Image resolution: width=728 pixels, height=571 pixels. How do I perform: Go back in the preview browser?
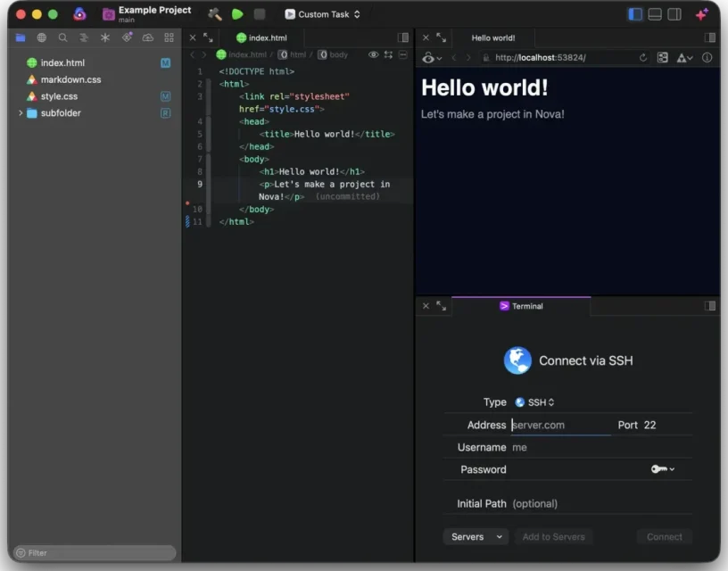point(454,58)
